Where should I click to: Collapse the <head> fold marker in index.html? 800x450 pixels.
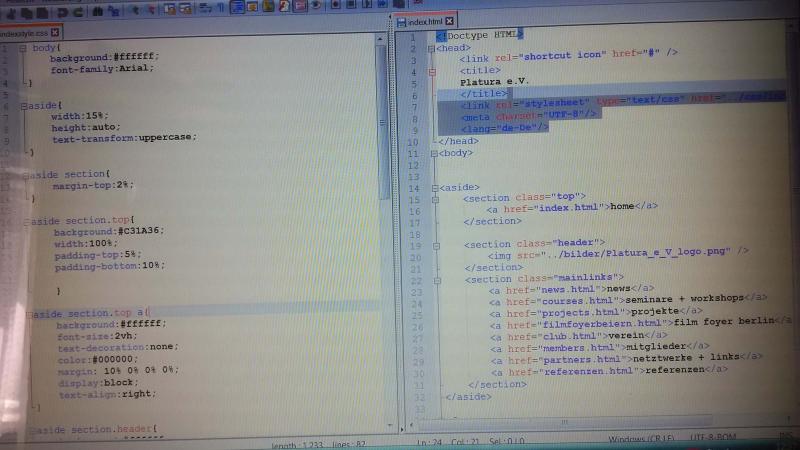tap(431, 47)
